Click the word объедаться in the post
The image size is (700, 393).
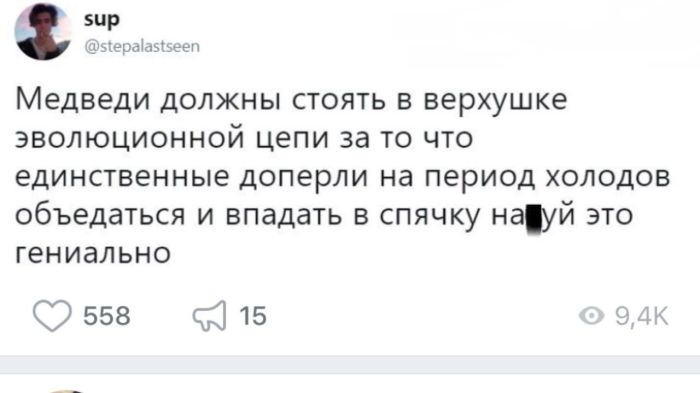(x=100, y=216)
